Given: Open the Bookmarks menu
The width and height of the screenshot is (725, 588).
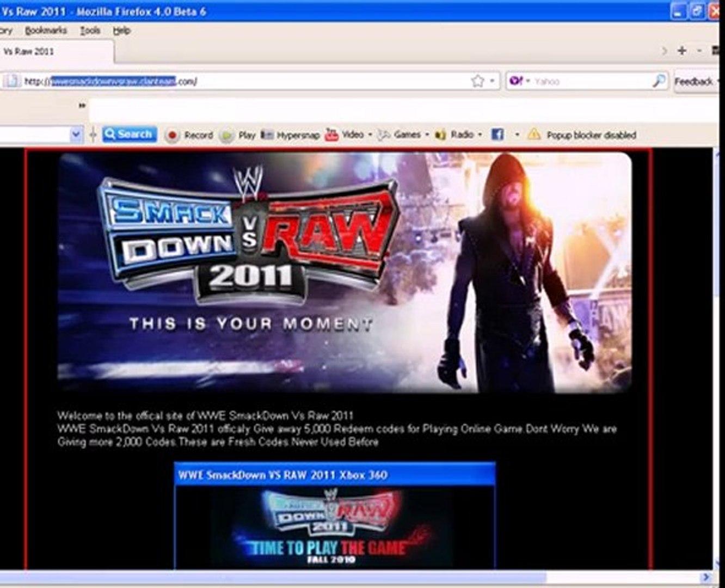Looking at the screenshot, I should [46, 30].
